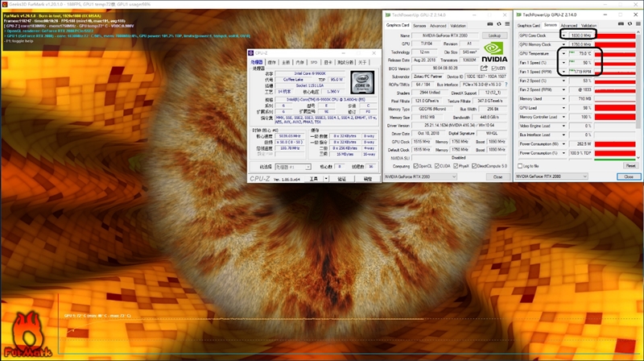This screenshot has height=361, width=644.
Task: Click the BIOS share/export icon next to UEFI
Action: 485,68
